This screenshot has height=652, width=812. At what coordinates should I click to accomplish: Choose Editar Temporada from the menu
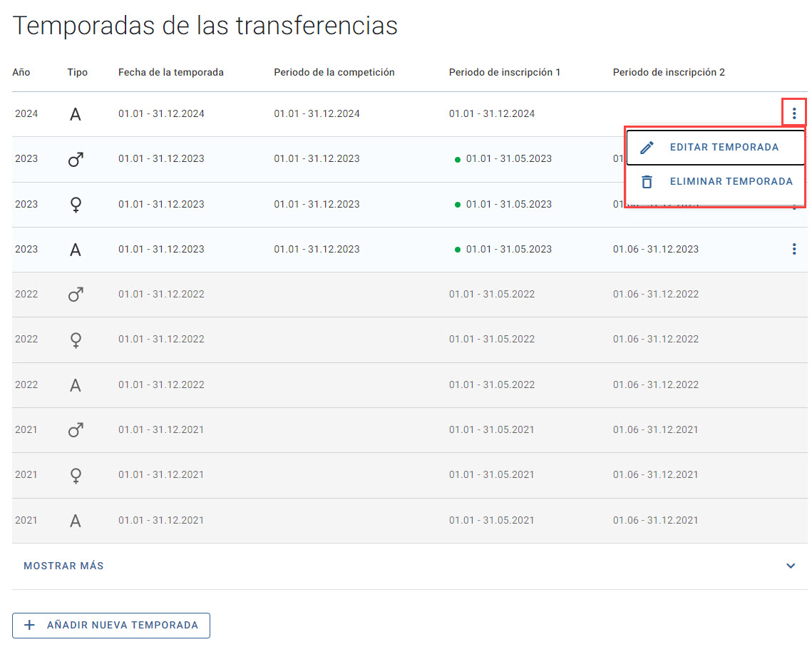(x=714, y=147)
